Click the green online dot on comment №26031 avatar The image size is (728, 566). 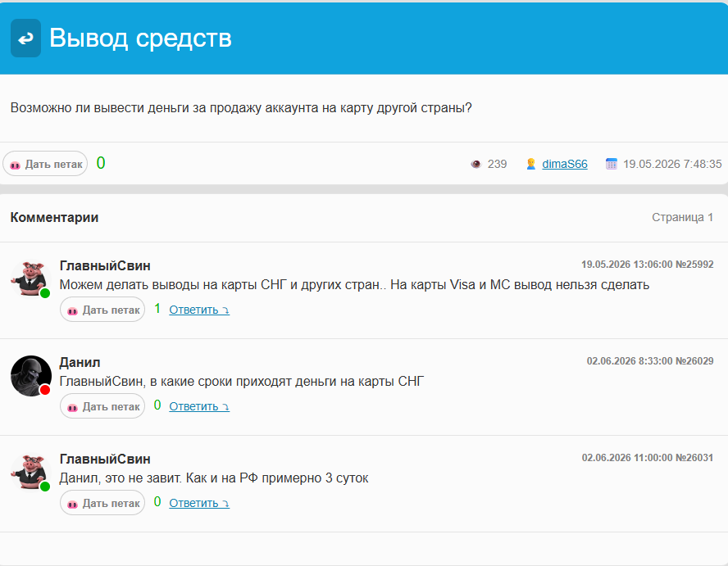[x=45, y=487]
